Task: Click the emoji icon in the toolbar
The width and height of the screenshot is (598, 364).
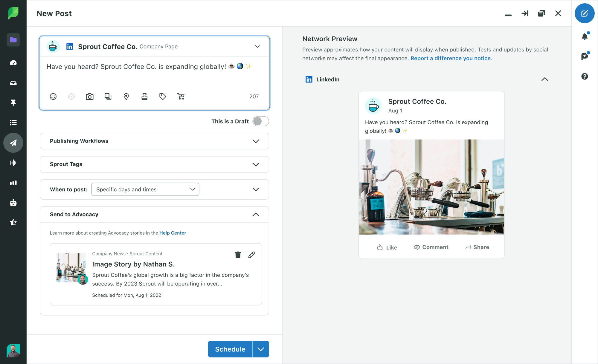Action: point(54,97)
